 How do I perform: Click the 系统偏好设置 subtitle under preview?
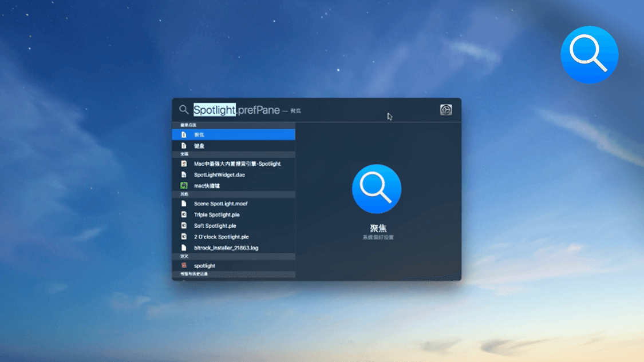click(378, 237)
